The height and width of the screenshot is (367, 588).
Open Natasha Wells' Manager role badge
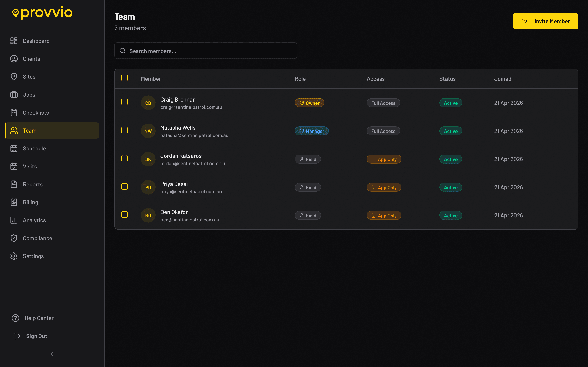point(312,131)
